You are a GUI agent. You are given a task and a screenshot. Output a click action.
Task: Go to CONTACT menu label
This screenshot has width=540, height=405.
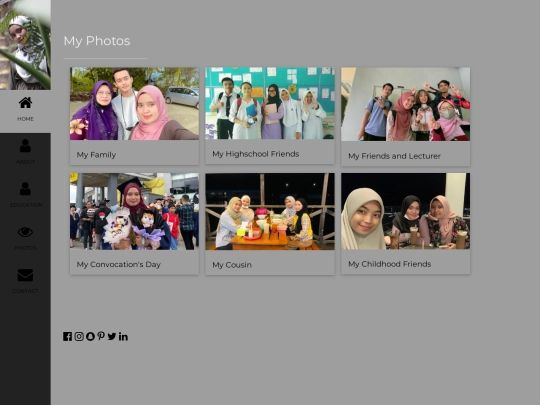25,291
